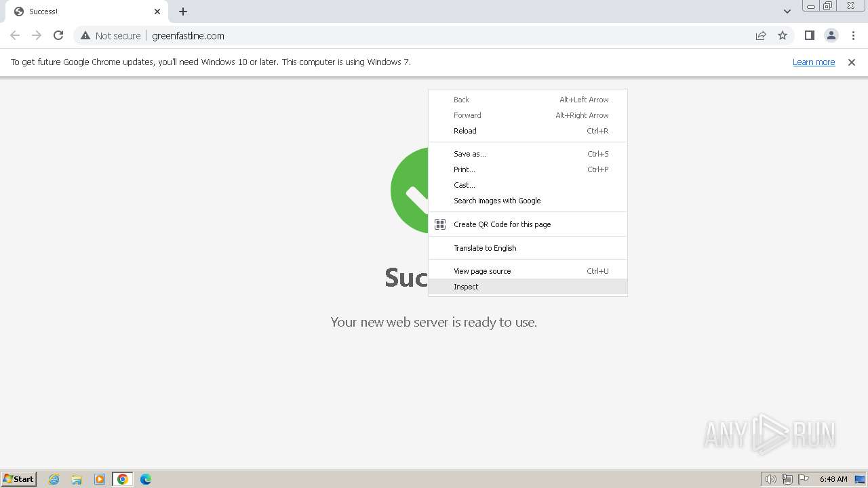Open the Learn more link
The height and width of the screenshot is (488, 868).
814,62
